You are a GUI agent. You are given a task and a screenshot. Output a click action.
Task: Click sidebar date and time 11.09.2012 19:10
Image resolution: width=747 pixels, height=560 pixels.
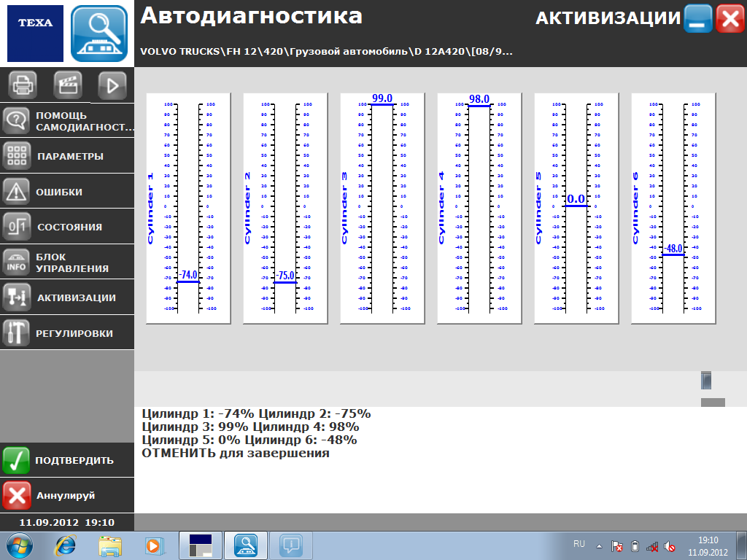(x=66, y=522)
